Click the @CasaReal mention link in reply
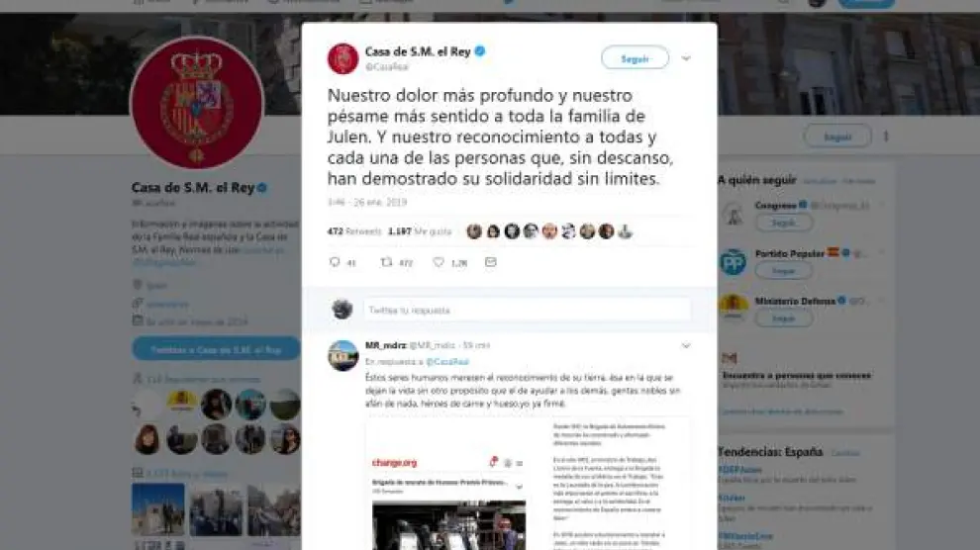The image size is (980, 550). [x=446, y=362]
